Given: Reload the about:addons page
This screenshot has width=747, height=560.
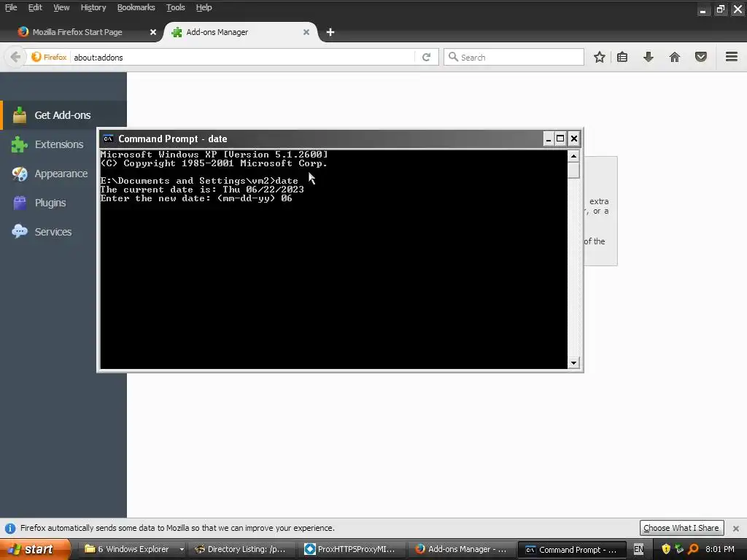Looking at the screenshot, I should (426, 57).
